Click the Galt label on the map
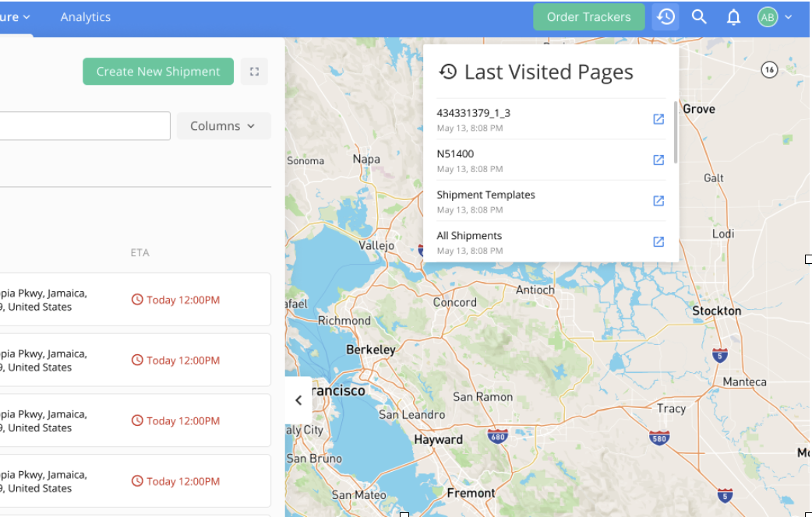The height and width of the screenshot is (517, 812). pyautogui.click(x=713, y=178)
